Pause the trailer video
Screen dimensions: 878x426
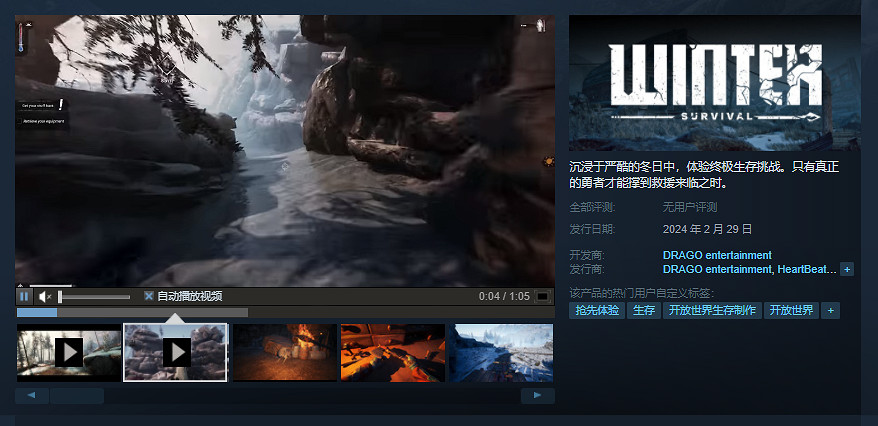click(x=25, y=296)
